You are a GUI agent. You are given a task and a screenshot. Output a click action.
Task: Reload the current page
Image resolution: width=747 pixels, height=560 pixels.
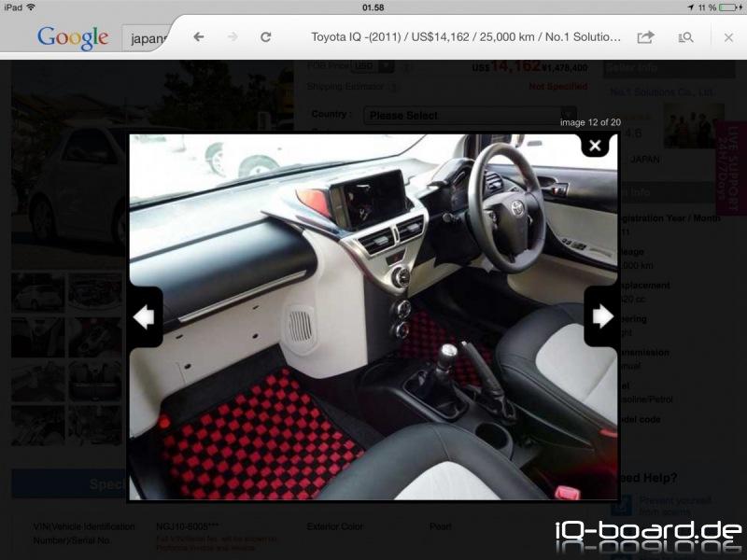[266, 37]
